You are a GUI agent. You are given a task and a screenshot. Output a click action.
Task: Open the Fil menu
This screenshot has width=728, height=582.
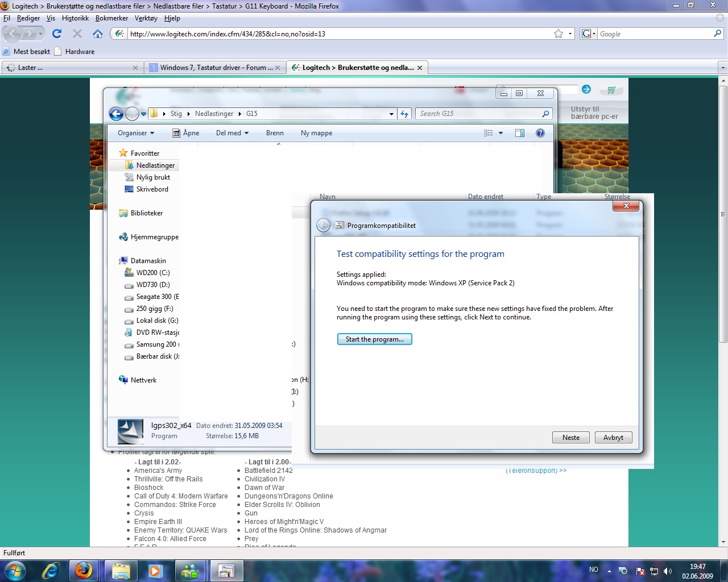click(7, 18)
